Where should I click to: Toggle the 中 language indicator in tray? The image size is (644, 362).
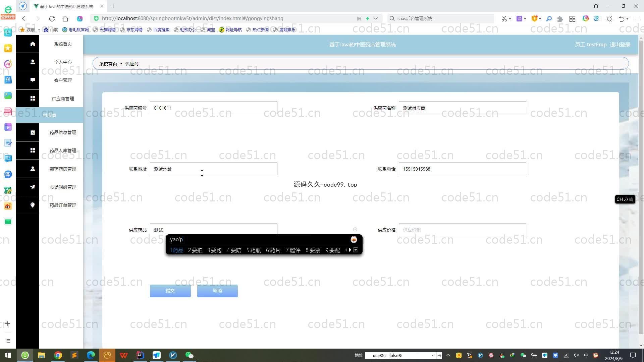(x=586, y=355)
